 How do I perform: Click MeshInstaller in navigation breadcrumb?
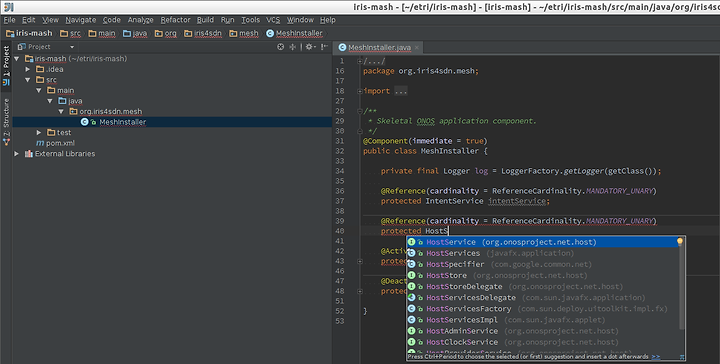tap(294, 33)
